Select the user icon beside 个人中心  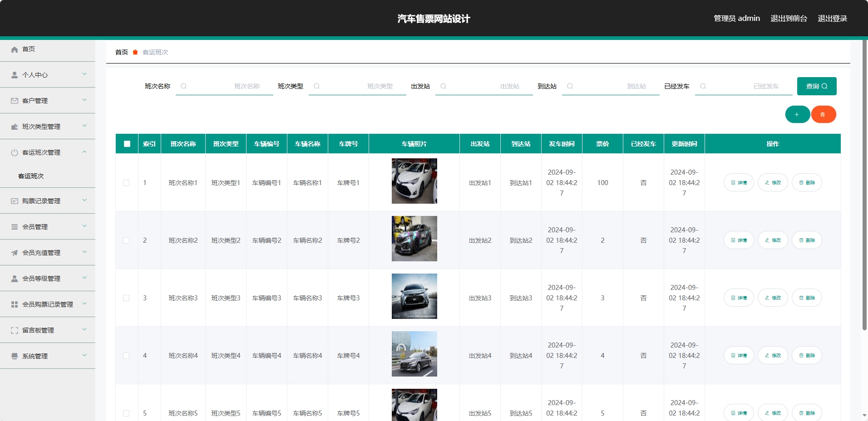pos(14,75)
